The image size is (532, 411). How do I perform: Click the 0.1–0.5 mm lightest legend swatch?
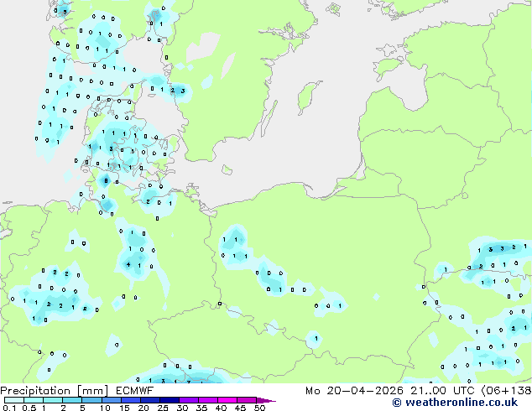point(14,400)
